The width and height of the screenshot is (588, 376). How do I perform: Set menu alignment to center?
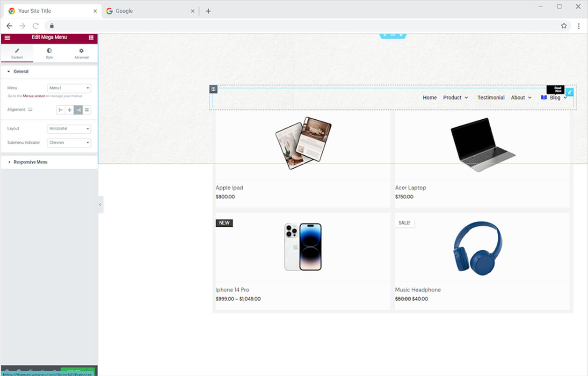pyautogui.click(x=70, y=110)
